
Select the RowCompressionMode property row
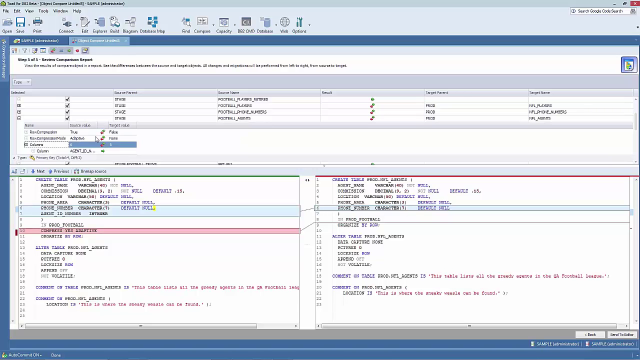point(80,138)
